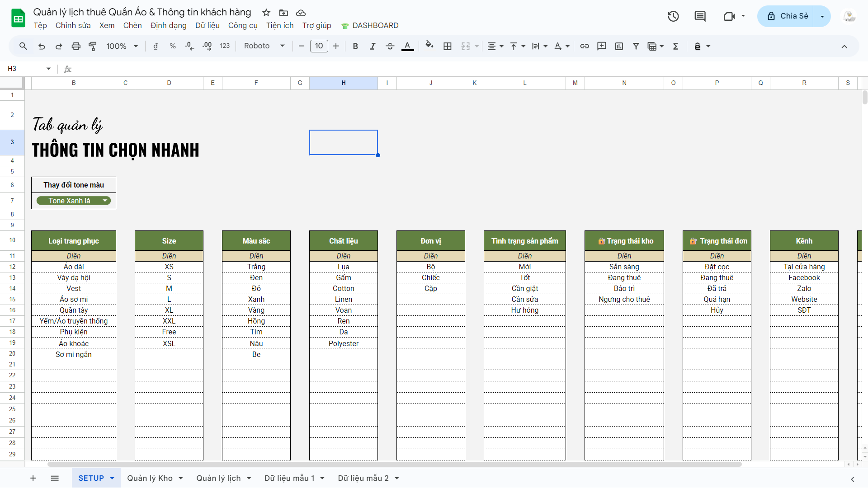This screenshot has width=868, height=488.
Task: Open version history clock icon
Action: (x=673, y=16)
